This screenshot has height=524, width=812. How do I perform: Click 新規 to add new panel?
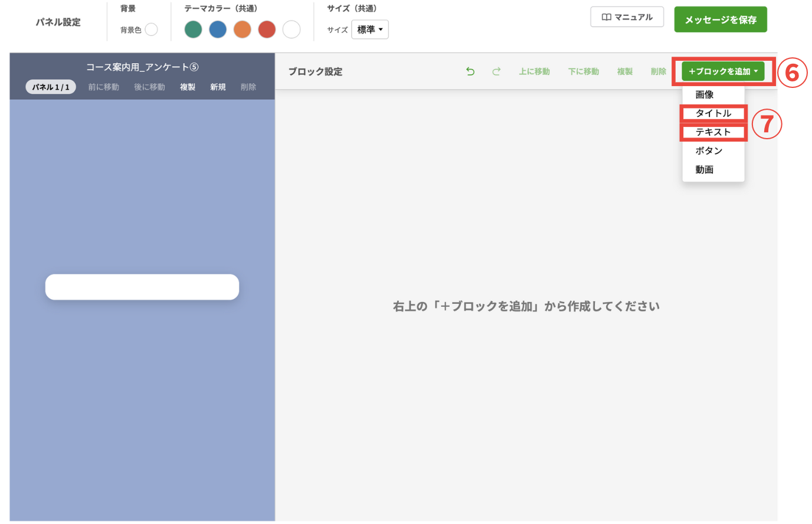(x=218, y=87)
